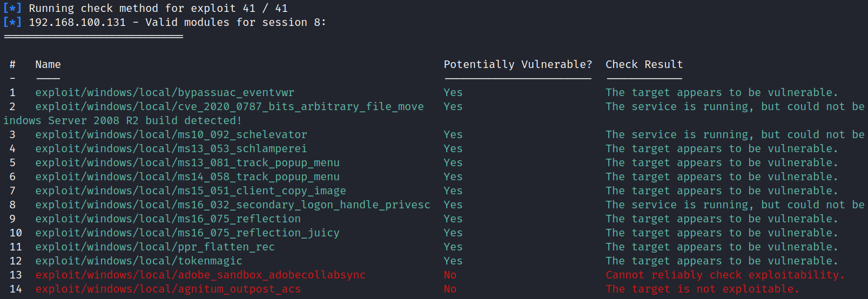Click the Name column header

click(x=48, y=65)
